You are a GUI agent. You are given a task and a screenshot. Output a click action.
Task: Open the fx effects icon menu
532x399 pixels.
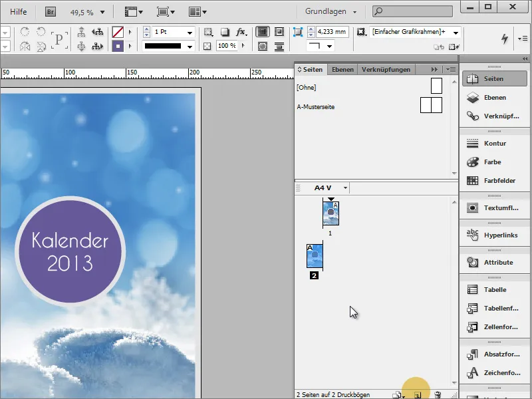(241, 32)
